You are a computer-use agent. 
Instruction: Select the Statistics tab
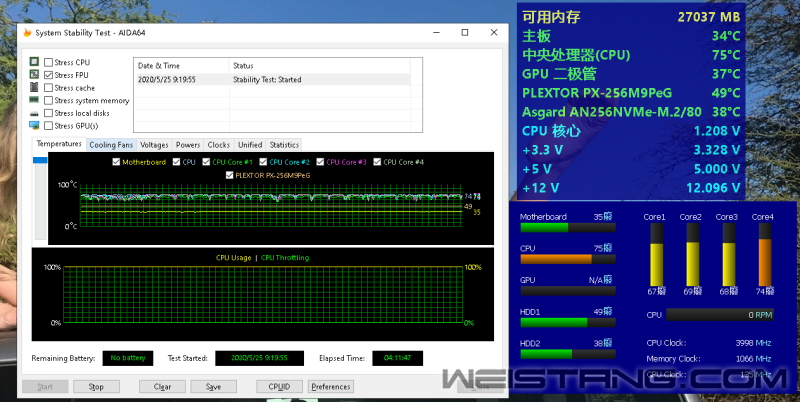coord(284,145)
